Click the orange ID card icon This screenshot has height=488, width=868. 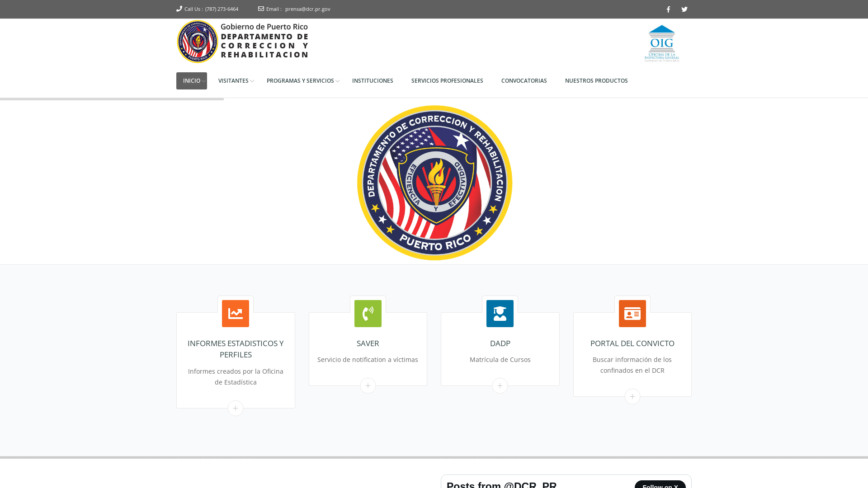point(632,314)
